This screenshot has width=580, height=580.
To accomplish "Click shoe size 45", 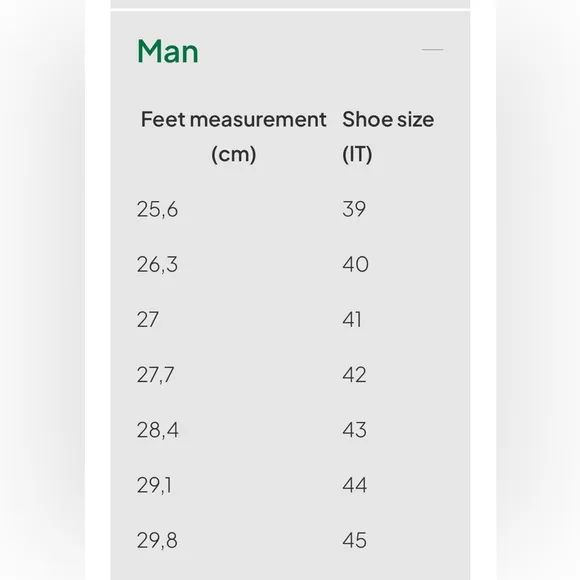I will pos(354,540).
